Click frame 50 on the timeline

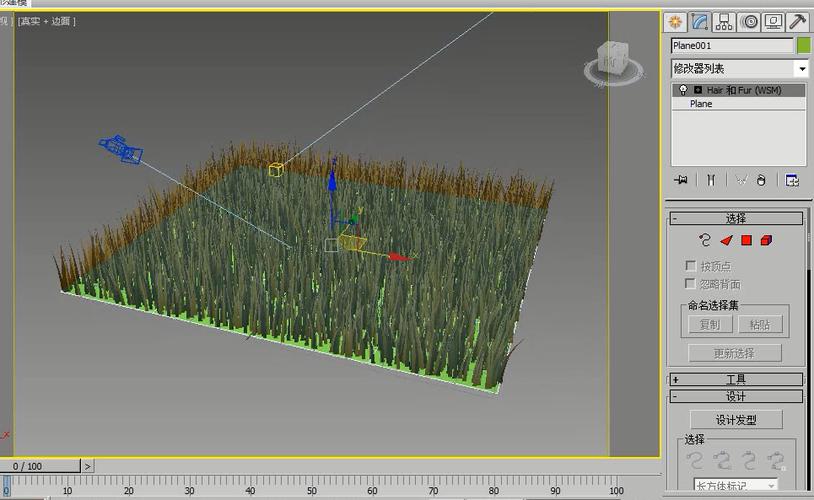point(311,490)
